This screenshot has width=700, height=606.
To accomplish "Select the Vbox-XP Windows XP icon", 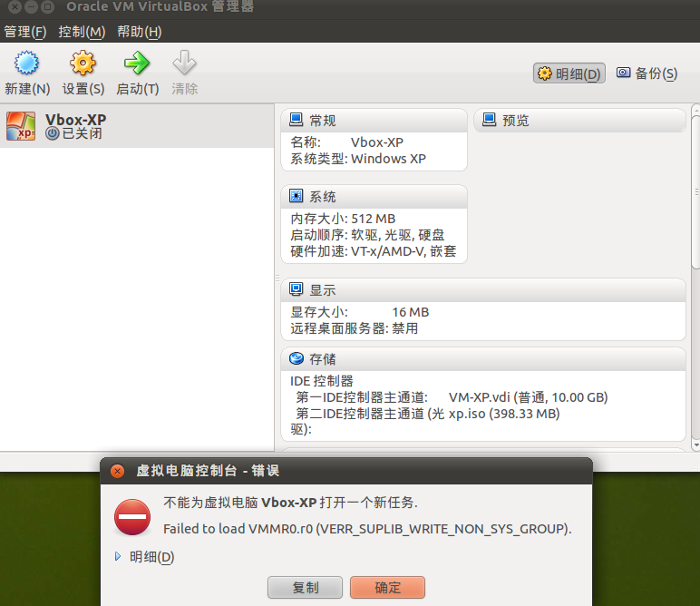I will (21, 126).
